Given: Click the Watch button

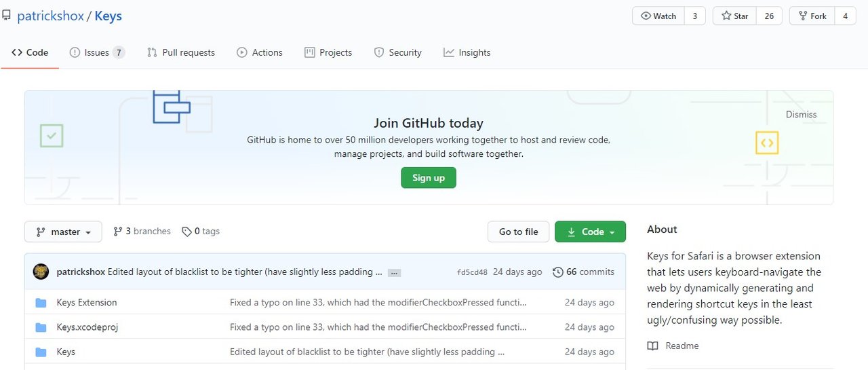Looking at the screenshot, I should click(658, 16).
